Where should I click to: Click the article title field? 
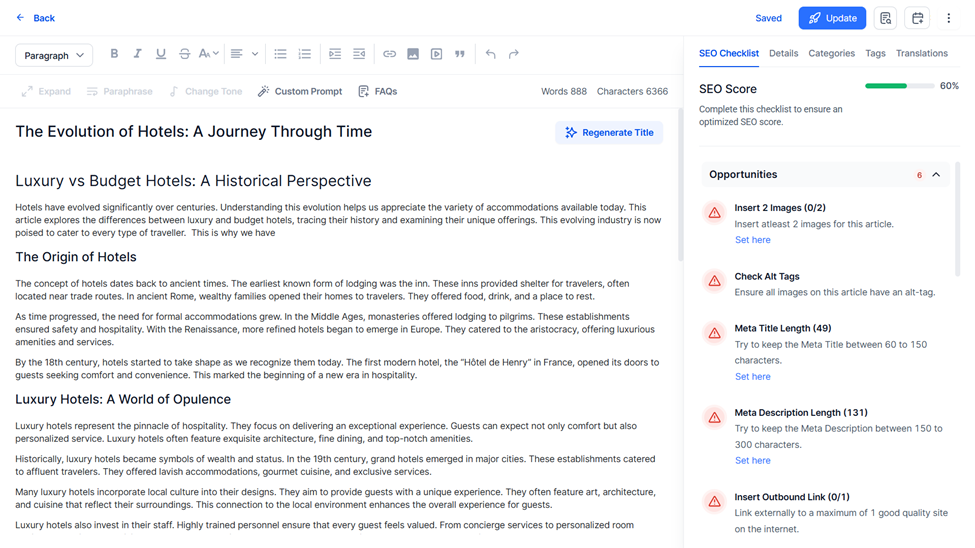tap(193, 132)
